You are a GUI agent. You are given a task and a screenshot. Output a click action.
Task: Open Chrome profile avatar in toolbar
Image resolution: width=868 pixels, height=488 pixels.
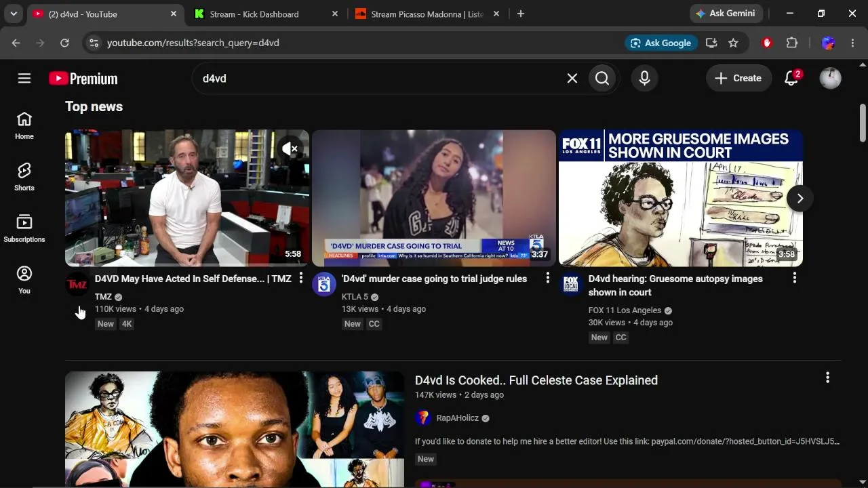tap(828, 43)
